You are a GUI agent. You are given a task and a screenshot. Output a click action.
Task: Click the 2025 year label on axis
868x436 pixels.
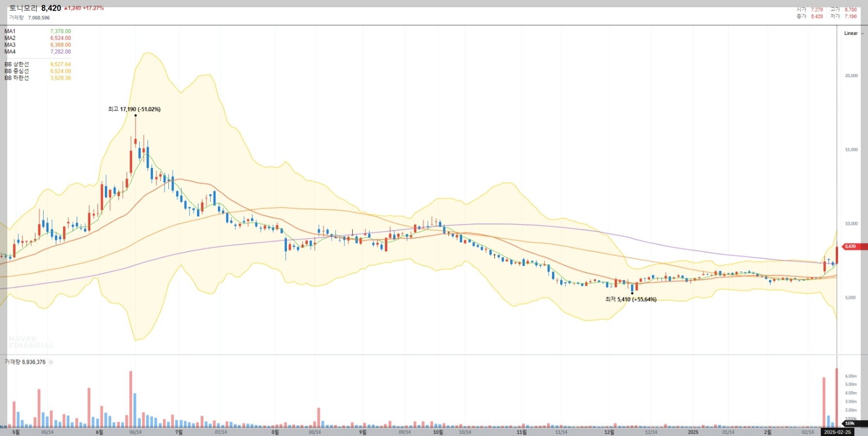[693, 432]
